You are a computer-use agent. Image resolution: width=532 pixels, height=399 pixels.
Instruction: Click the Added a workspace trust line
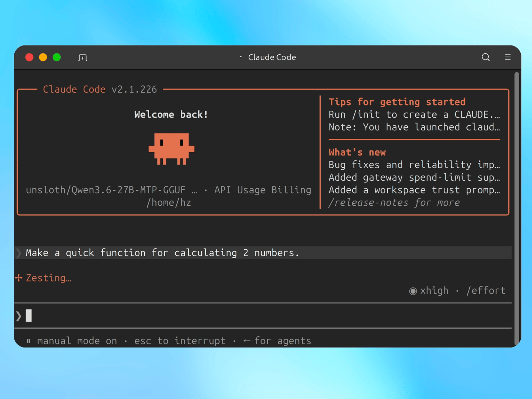[414, 190]
